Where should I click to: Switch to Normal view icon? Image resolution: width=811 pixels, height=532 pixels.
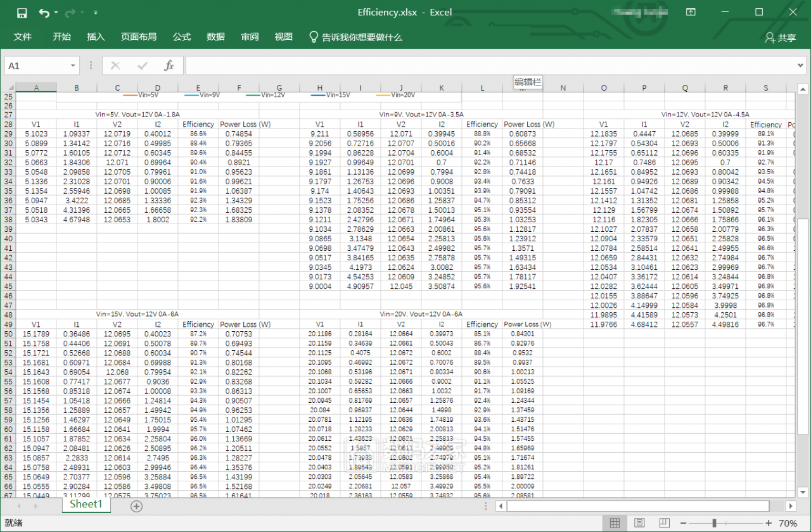[x=614, y=523]
